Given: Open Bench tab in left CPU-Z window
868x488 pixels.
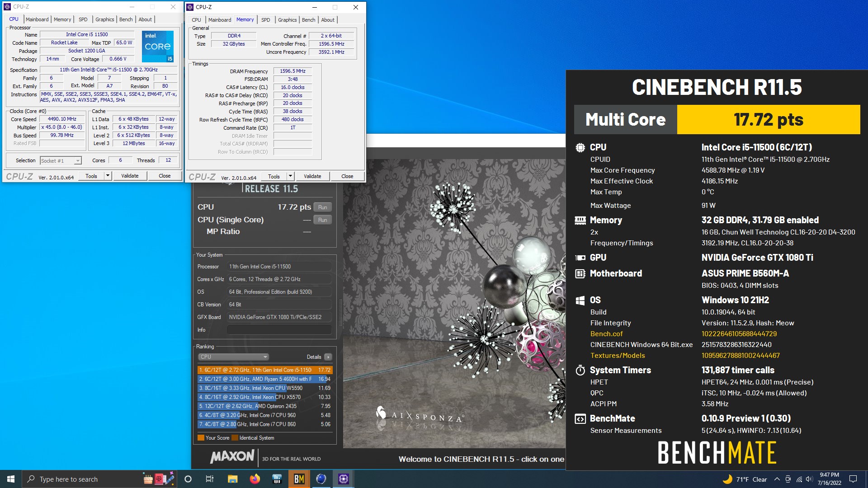Looking at the screenshot, I should pyautogui.click(x=126, y=19).
